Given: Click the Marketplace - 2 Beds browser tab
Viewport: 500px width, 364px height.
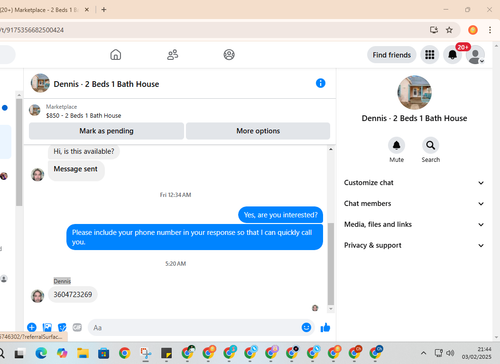Looking at the screenshot, I should 38,10.
